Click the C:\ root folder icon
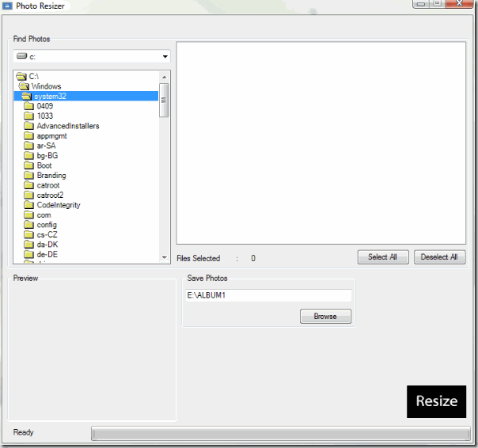This screenshot has width=478, height=448. point(21,77)
